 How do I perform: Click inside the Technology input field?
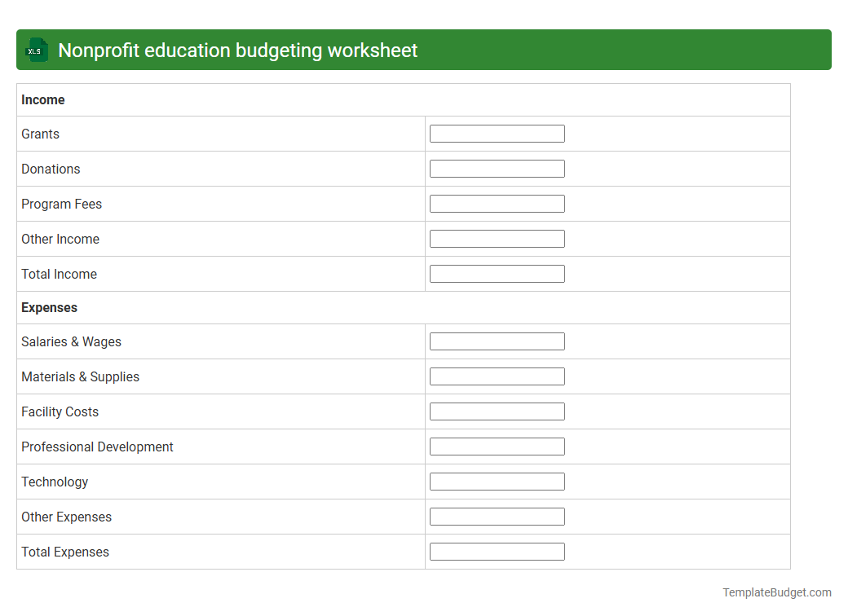pyautogui.click(x=497, y=481)
